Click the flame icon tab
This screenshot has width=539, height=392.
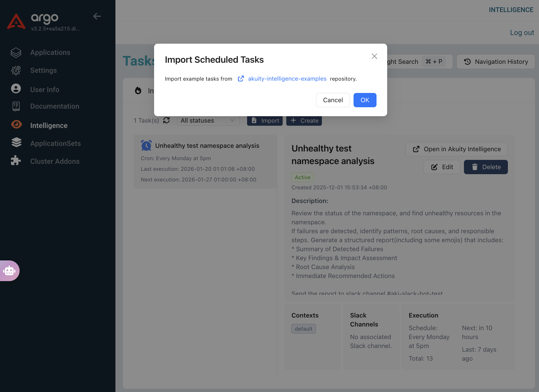(x=138, y=90)
